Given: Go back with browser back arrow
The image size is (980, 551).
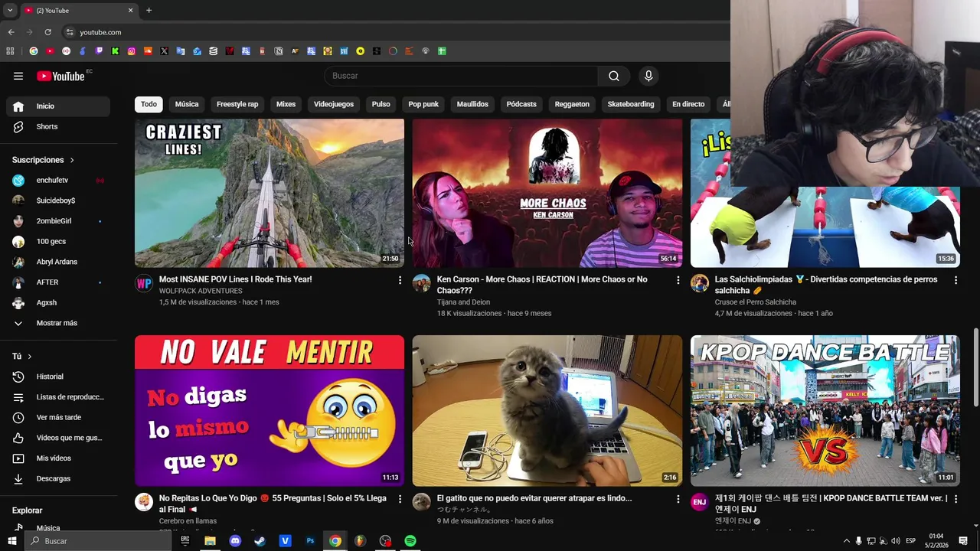Looking at the screenshot, I should coord(11,32).
